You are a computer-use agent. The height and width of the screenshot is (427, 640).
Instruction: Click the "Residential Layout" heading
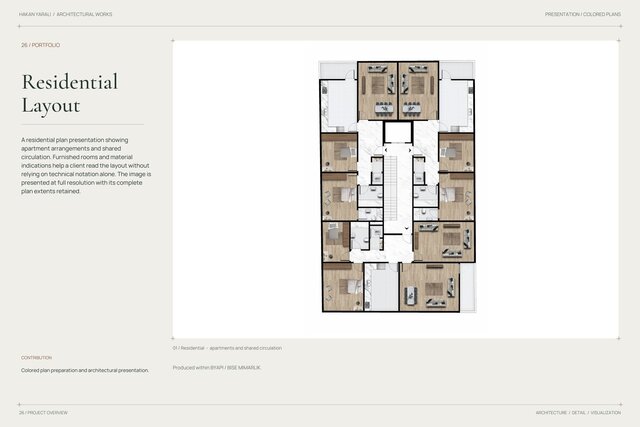coord(70,93)
